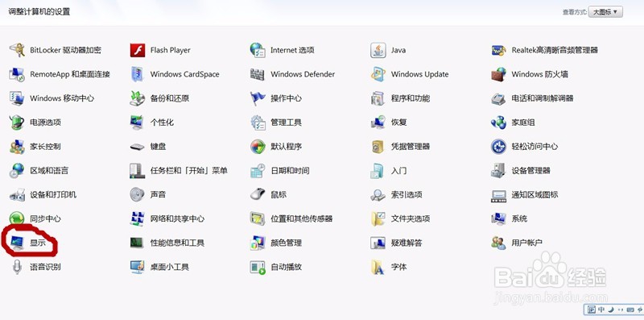Image resolution: width=644 pixels, height=320 pixels.
Task: Open 区域和语言 globe icon
Action: pyautogui.click(x=17, y=171)
